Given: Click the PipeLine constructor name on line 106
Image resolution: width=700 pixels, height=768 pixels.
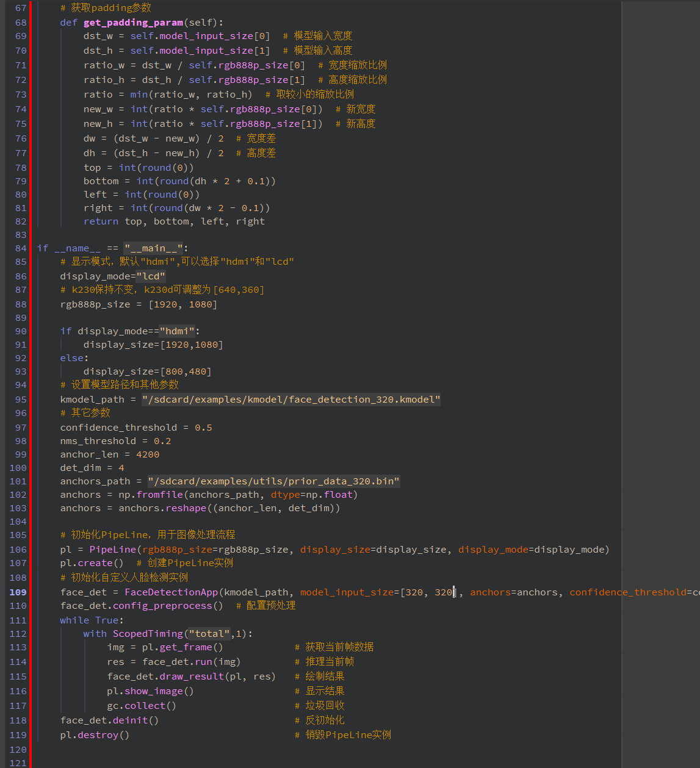Looking at the screenshot, I should pyautogui.click(x=113, y=550).
